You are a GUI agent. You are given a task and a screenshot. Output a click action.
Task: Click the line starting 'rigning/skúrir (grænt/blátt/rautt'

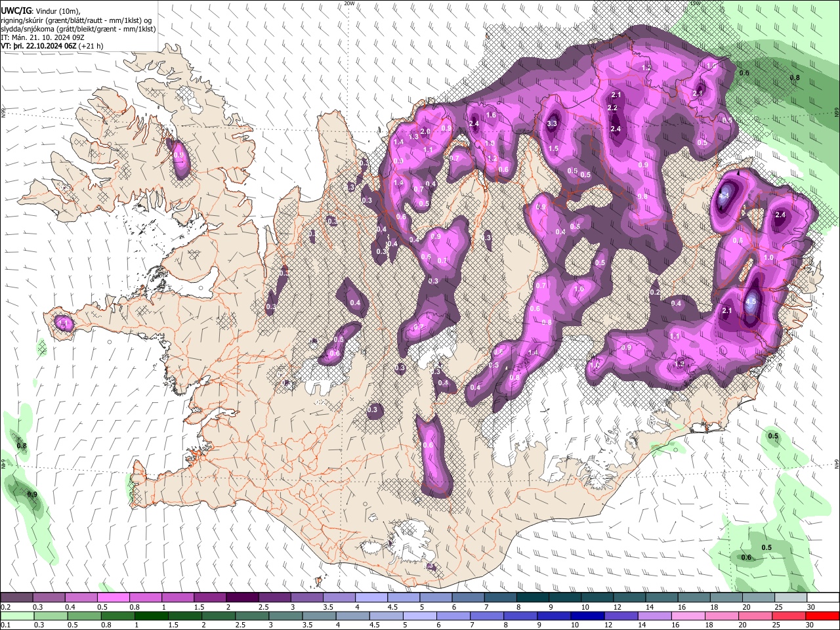77,20
